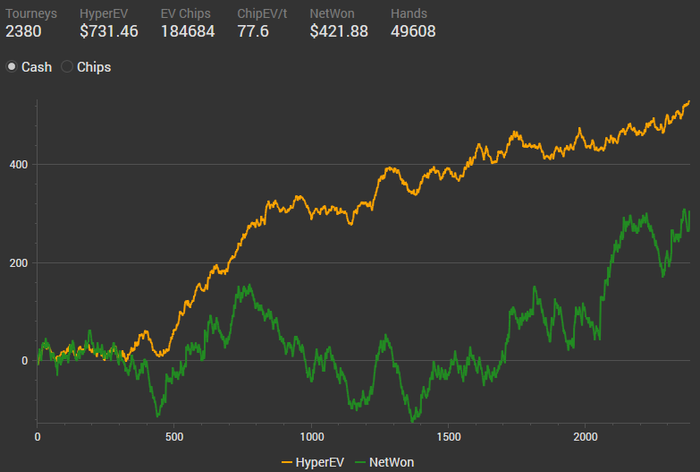Click the 400 y-axis label
This screenshot has height=472, width=700.
point(19,164)
